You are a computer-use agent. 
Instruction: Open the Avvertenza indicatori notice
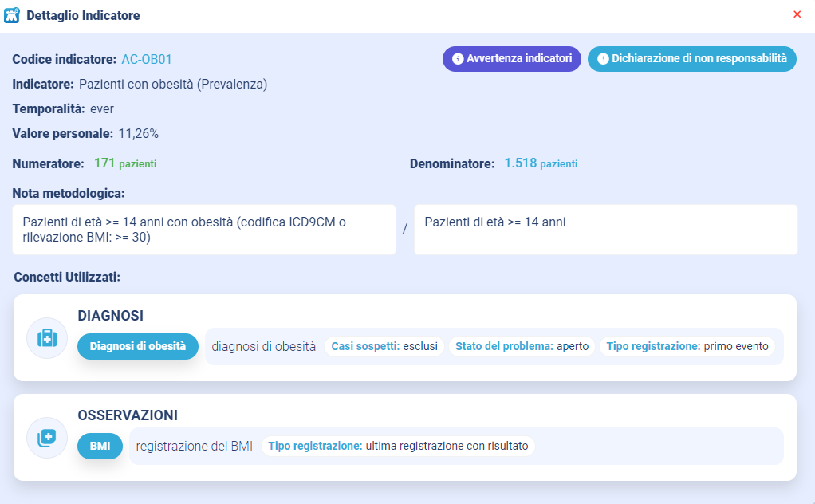click(x=511, y=59)
